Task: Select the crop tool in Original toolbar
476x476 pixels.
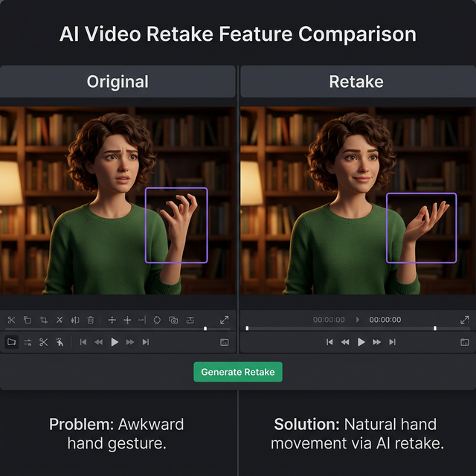Action: (x=43, y=320)
